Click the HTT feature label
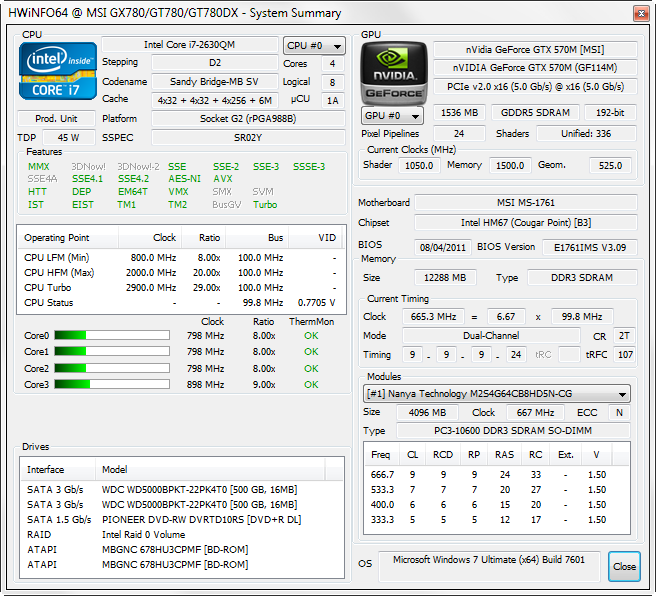Viewport: 656px width, 596px height. tap(37, 192)
